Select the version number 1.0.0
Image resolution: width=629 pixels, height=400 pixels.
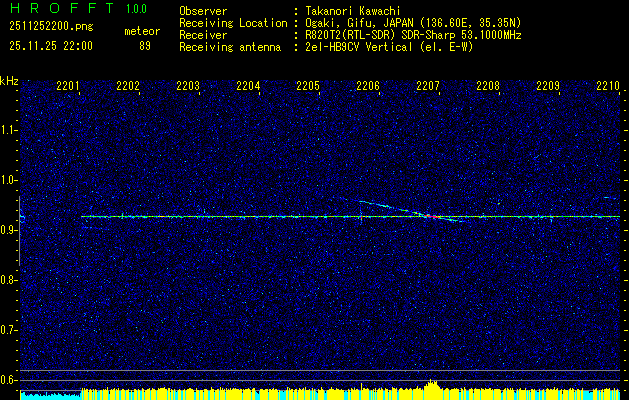136,9
